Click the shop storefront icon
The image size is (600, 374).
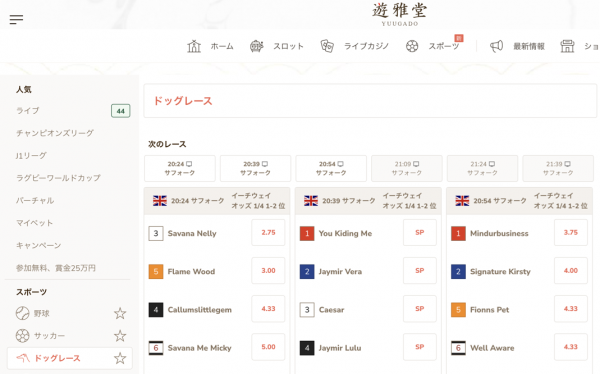point(567,46)
